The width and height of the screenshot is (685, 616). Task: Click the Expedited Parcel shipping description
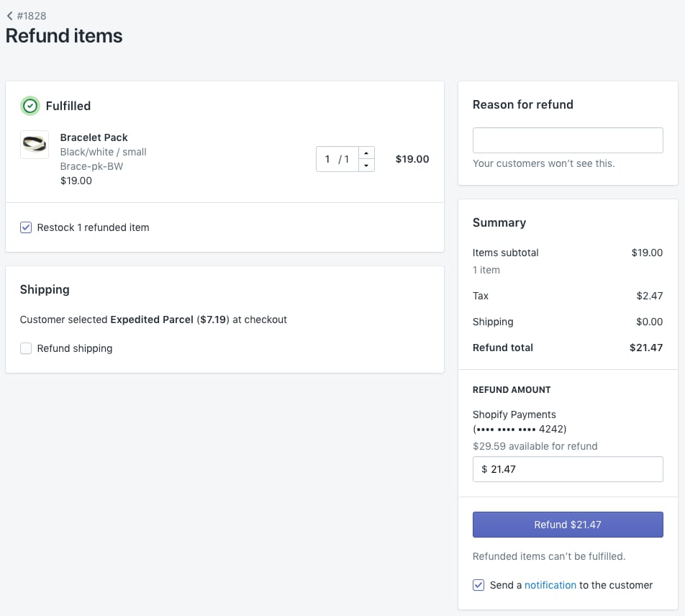(153, 320)
